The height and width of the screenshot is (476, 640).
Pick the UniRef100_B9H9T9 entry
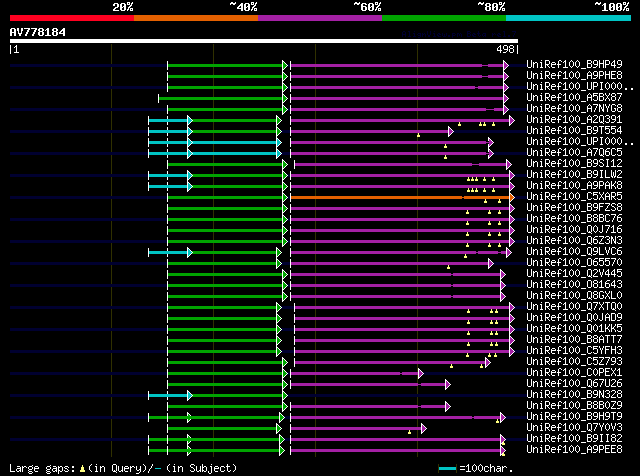tap(574, 417)
